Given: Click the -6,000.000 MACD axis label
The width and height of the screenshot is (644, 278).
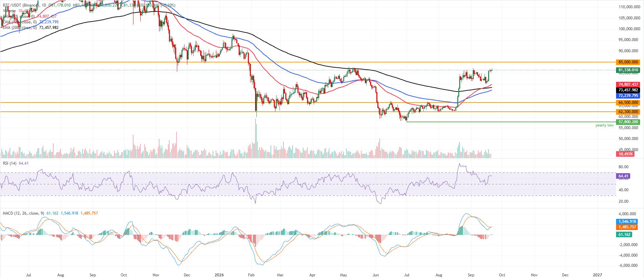Looking at the screenshot, I should (628, 266).
